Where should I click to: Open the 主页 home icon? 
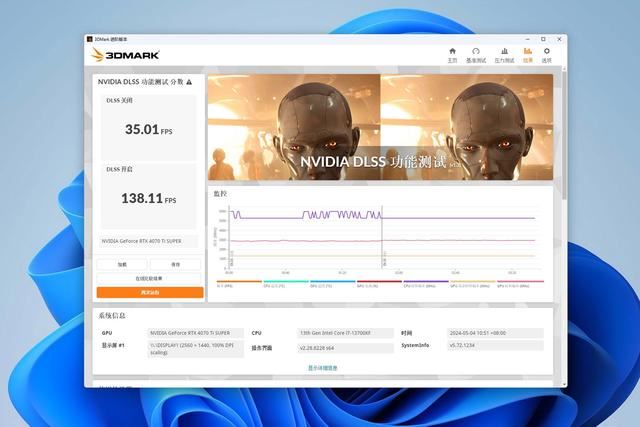(x=452, y=54)
